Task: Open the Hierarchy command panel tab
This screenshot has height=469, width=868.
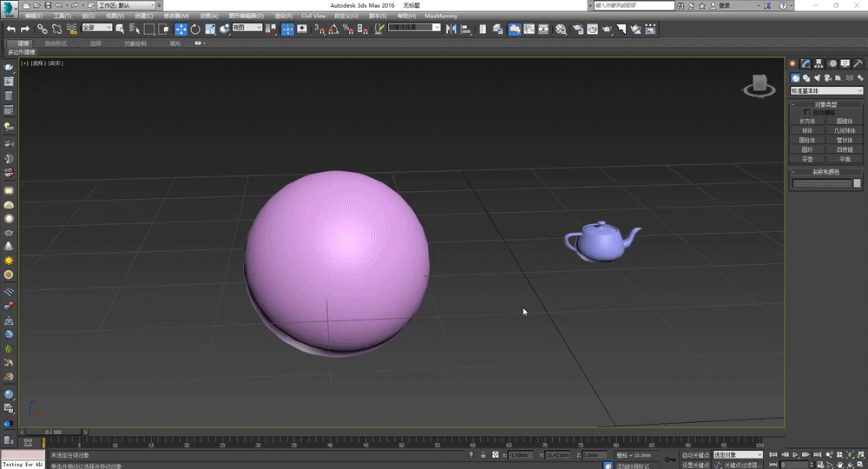Action: (819, 63)
